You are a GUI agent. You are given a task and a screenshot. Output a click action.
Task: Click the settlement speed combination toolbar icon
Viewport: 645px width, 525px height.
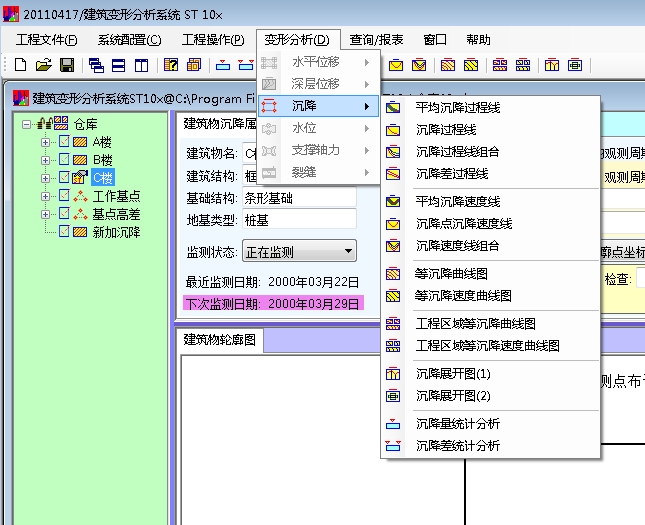pyautogui.click(x=419, y=65)
